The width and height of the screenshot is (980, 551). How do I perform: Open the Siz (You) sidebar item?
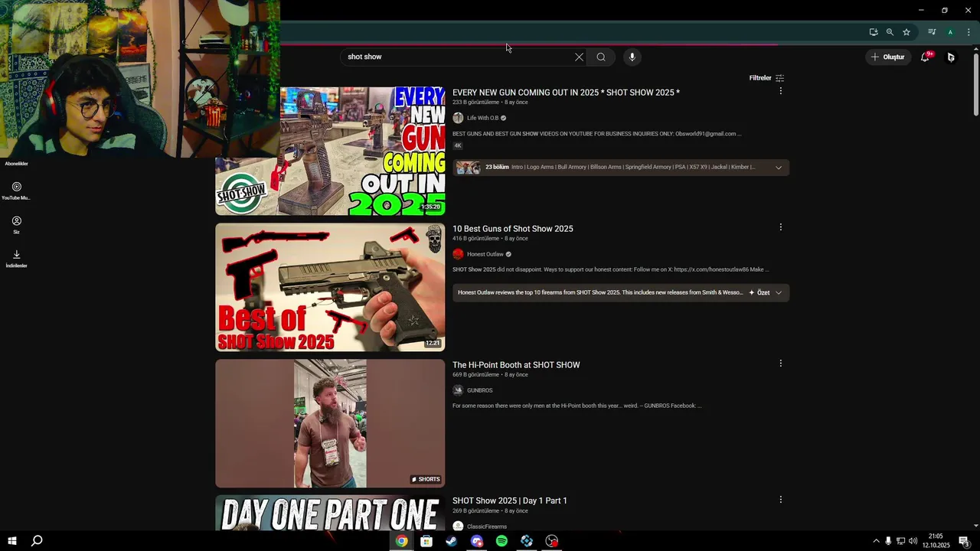tap(16, 225)
